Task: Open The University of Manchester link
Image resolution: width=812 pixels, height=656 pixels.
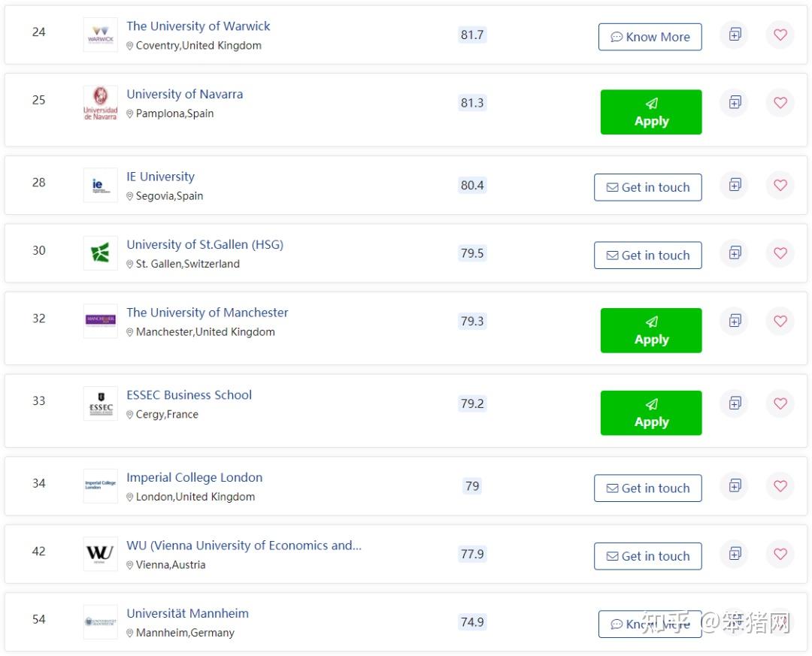Action: (x=207, y=312)
